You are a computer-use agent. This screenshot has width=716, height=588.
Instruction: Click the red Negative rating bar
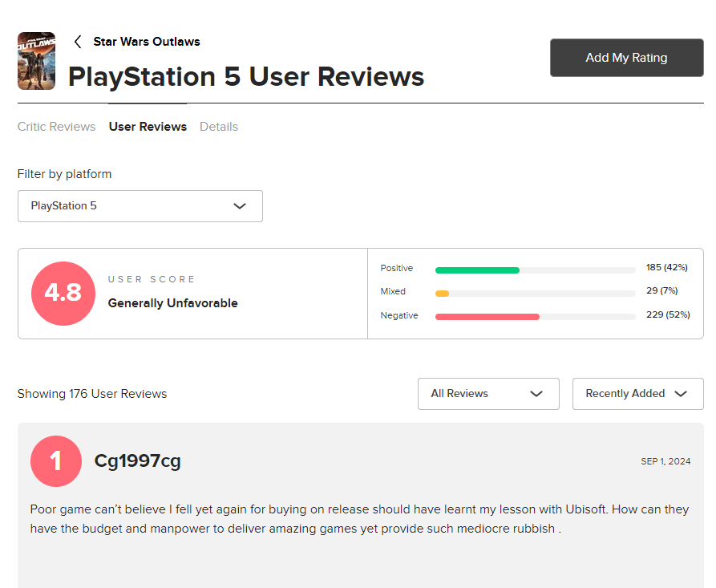click(x=487, y=317)
